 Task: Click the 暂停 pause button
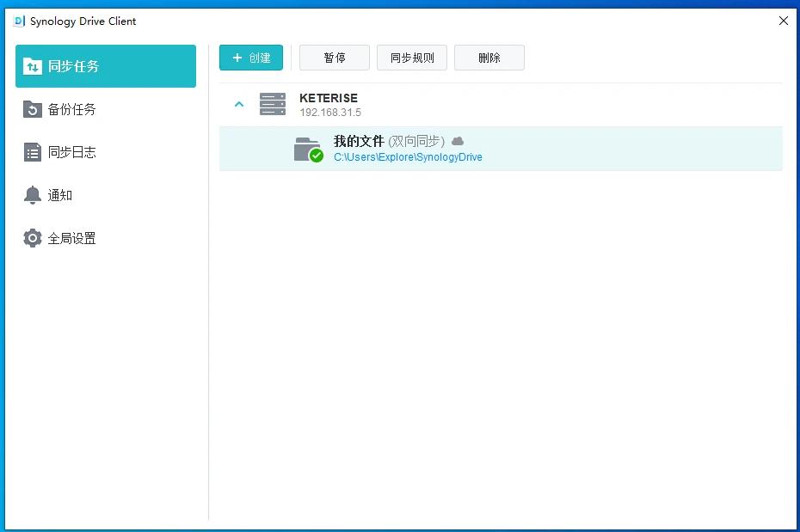point(335,58)
